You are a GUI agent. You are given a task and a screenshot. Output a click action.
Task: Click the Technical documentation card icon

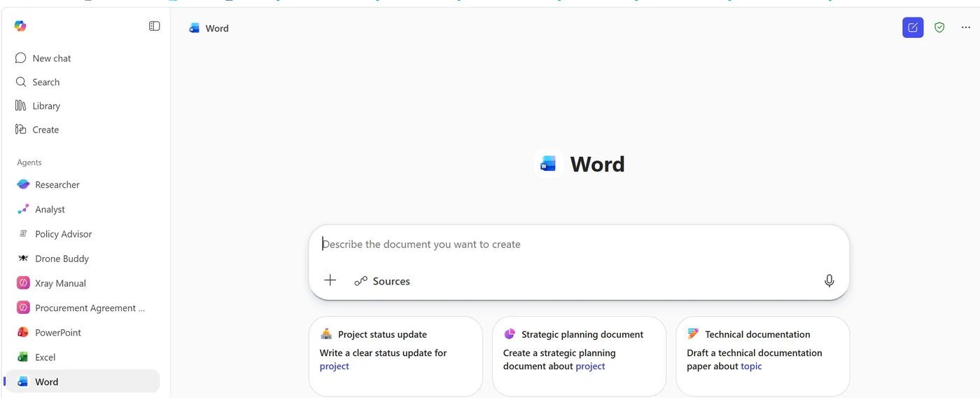pos(693,334)
